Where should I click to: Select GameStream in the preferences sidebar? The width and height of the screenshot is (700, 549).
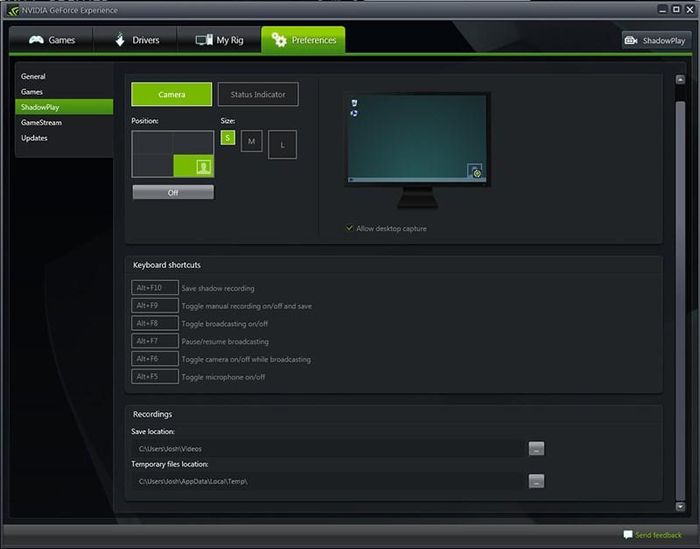(42, 122)
